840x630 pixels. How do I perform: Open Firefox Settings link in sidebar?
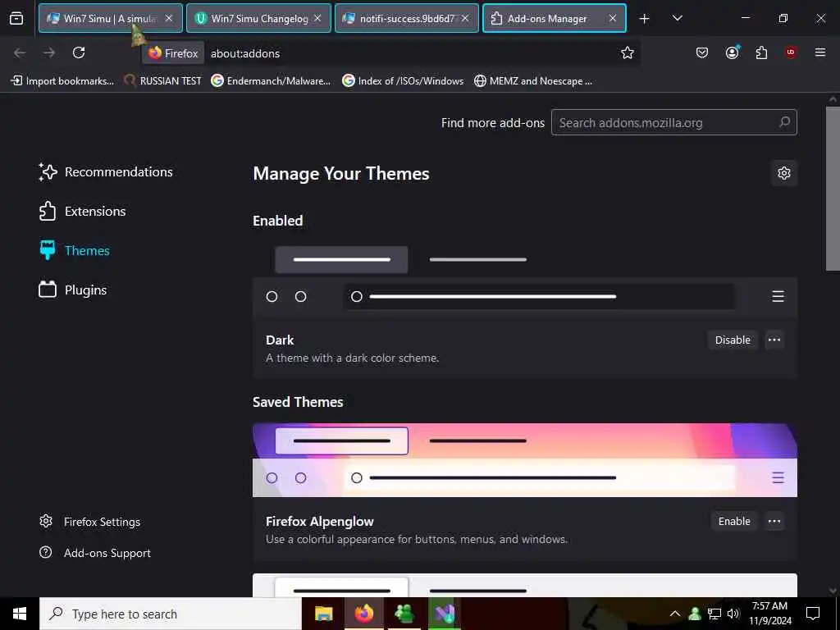coord(90,522)
